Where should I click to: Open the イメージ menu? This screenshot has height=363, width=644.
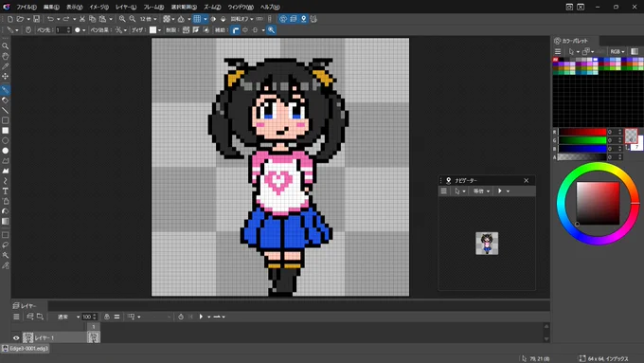[x=99, y=7]
